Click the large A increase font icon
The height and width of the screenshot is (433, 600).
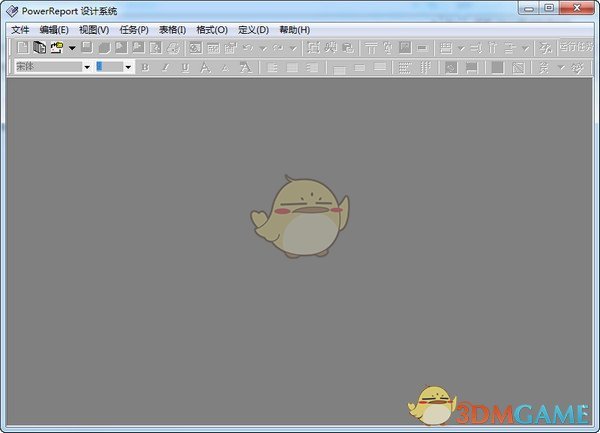click(205, 68)
